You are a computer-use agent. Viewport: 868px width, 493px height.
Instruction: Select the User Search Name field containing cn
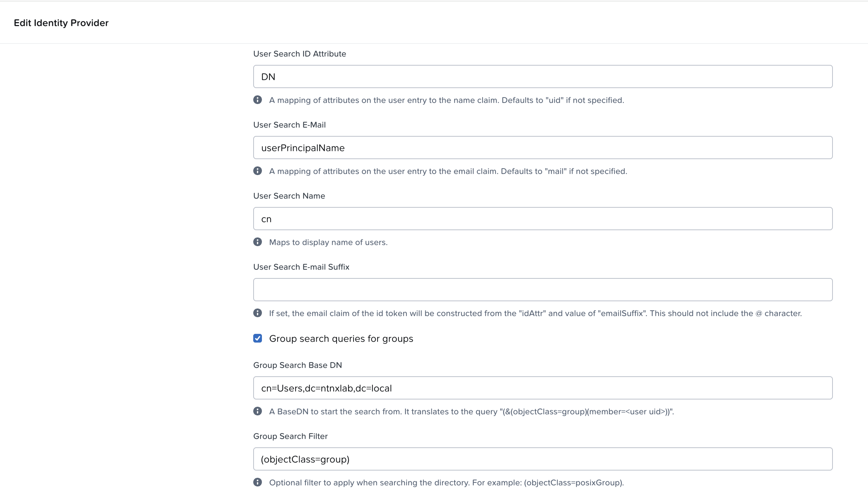(x=543, y=219)
